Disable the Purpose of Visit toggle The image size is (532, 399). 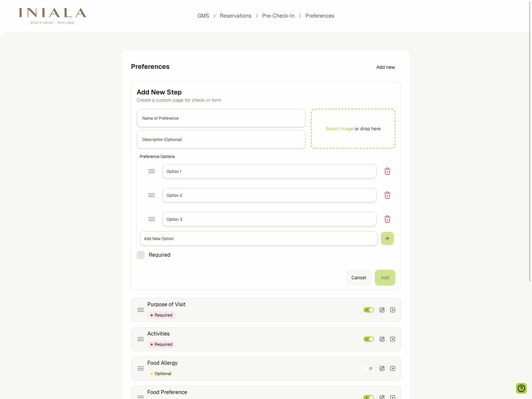(369, 310)
